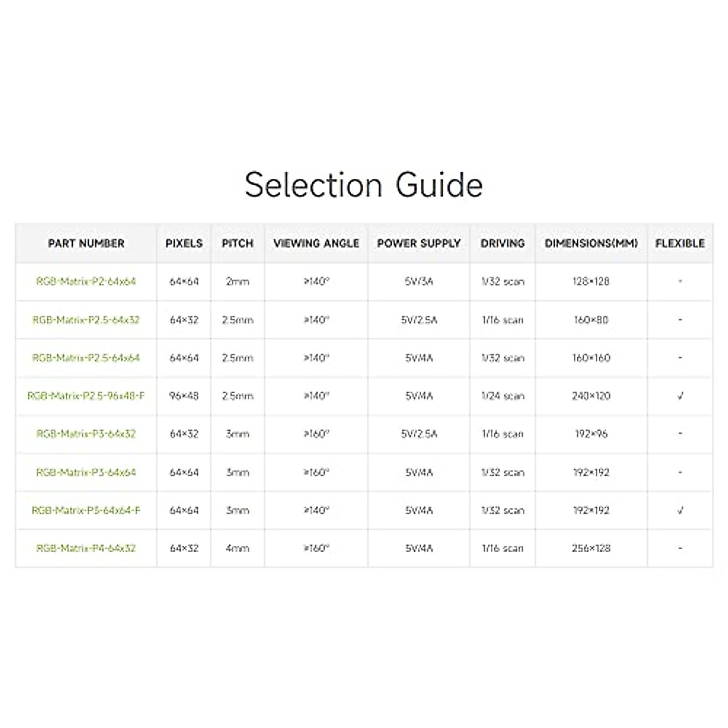Click the RGB-Matrix-P3-64x64 non-flexible part link
This screenshot has width=728, height=728.
[x=86, y=472]
